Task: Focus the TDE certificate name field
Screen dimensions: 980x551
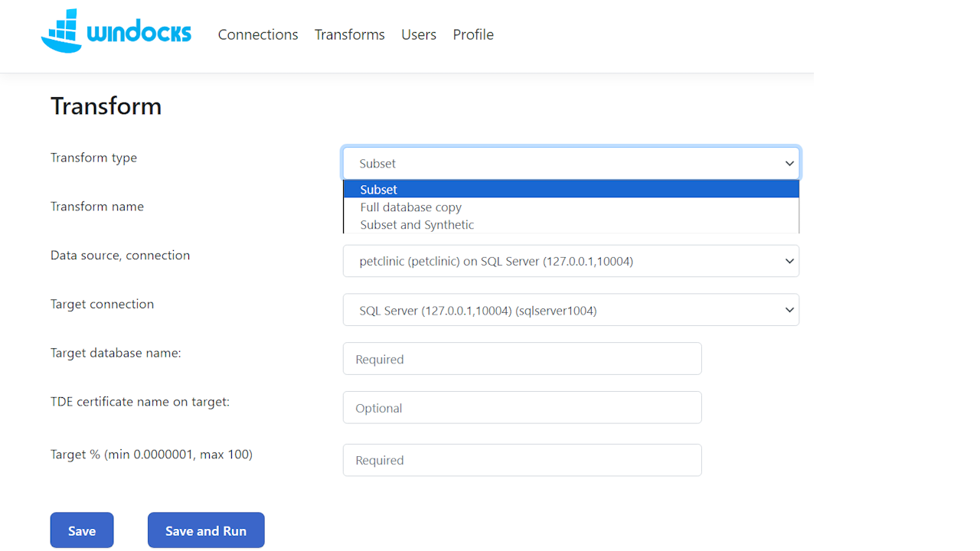Action: click(x=522, y=408)
